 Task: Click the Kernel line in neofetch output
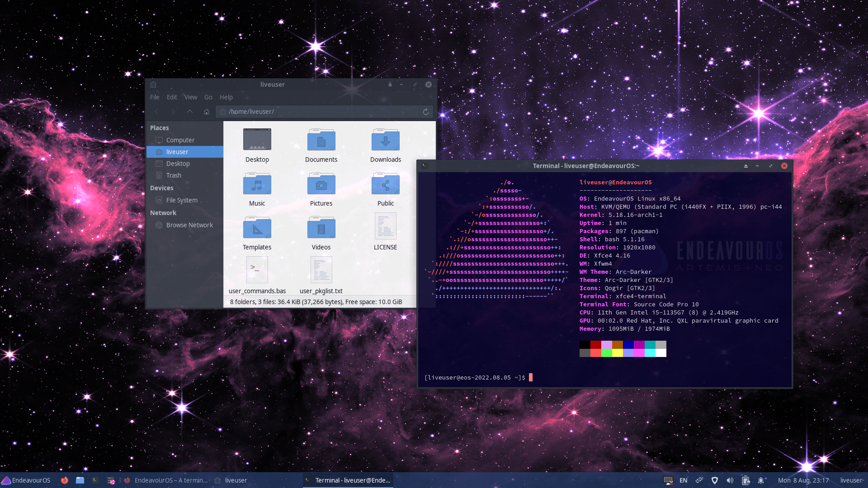point(621,215)
